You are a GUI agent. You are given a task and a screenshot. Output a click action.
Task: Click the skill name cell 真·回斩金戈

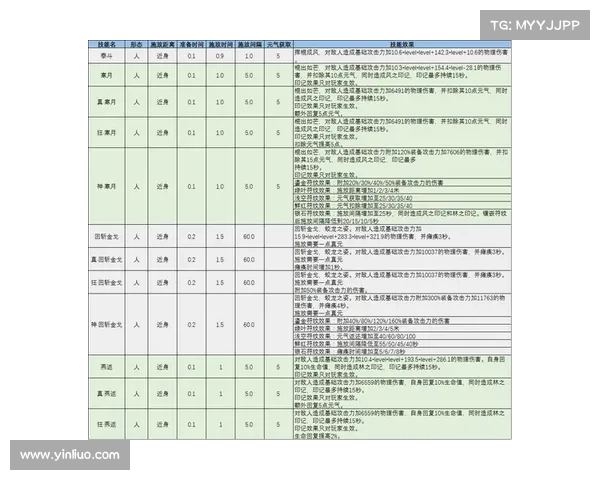click(x=106, y=260)
